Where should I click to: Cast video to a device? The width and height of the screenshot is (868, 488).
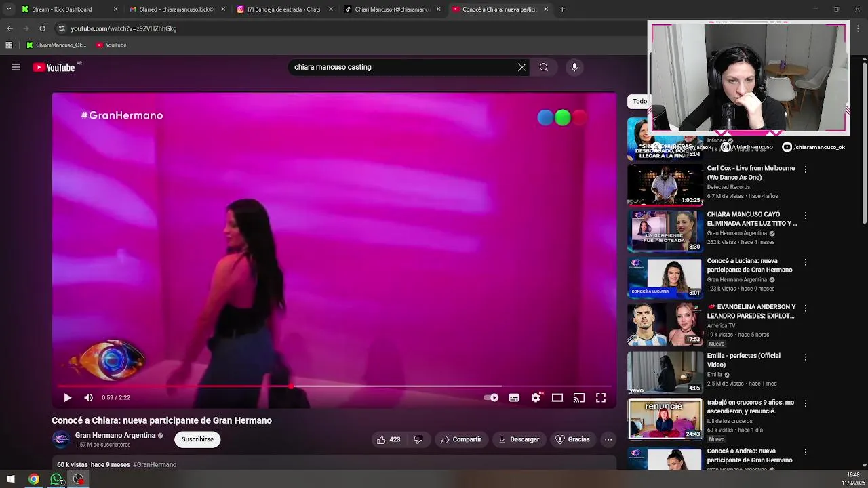[x=579, y=398]
